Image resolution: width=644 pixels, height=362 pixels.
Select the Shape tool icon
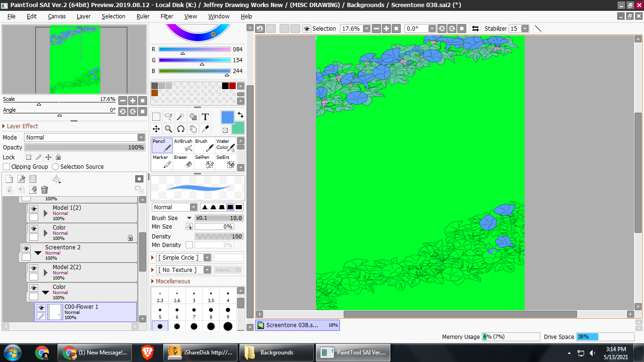pos(193,117)
